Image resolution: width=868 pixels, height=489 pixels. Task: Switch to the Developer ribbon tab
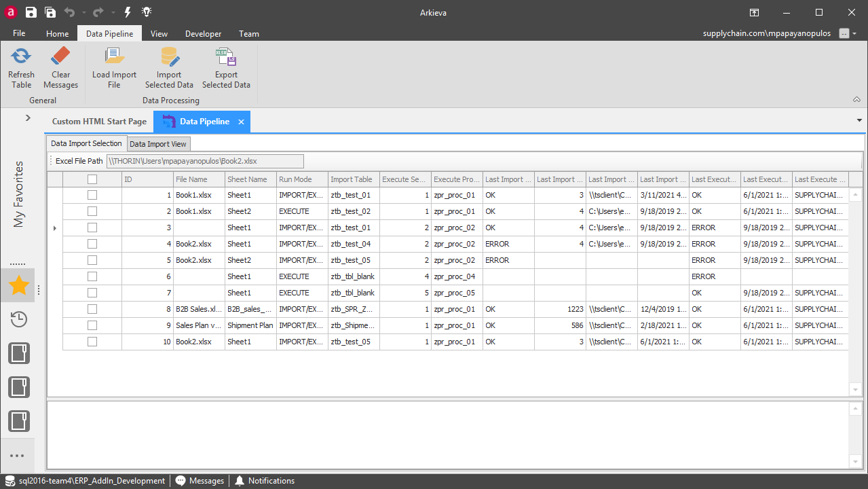(203, 33)
